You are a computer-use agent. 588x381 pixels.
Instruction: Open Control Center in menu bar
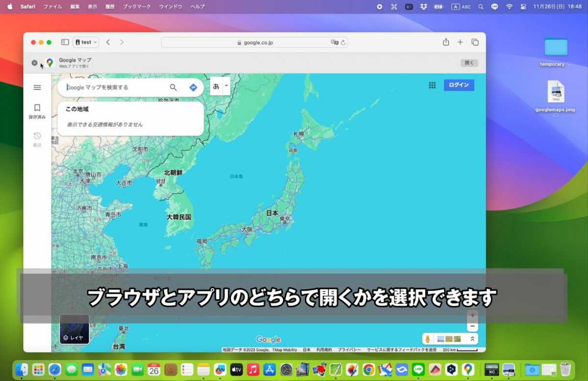[x=523, y=7]
